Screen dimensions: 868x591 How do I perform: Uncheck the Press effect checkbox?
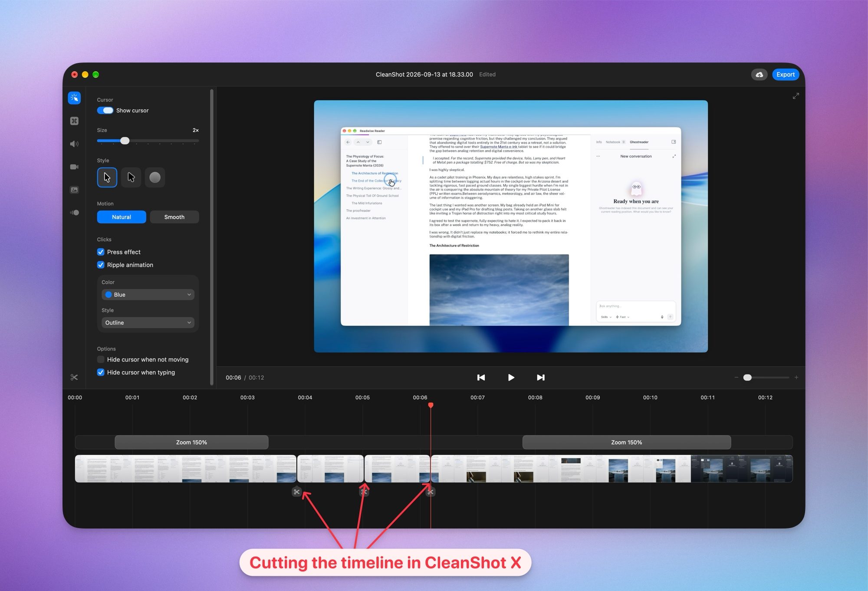click(101, 252)
